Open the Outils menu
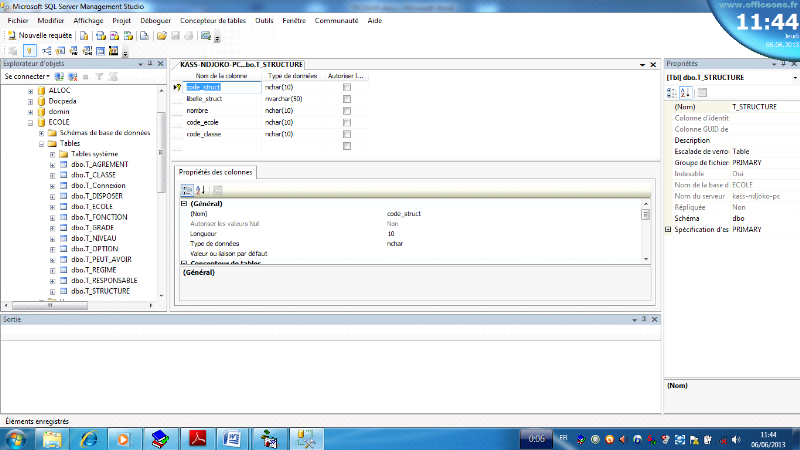Screen dimensions: 800x450 [264, 21]
